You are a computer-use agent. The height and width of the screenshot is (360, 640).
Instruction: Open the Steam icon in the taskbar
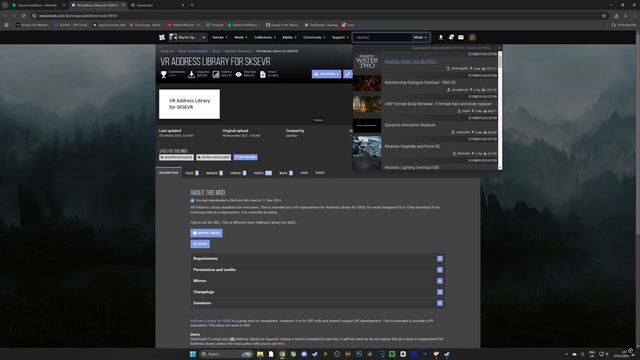point(315,354)
